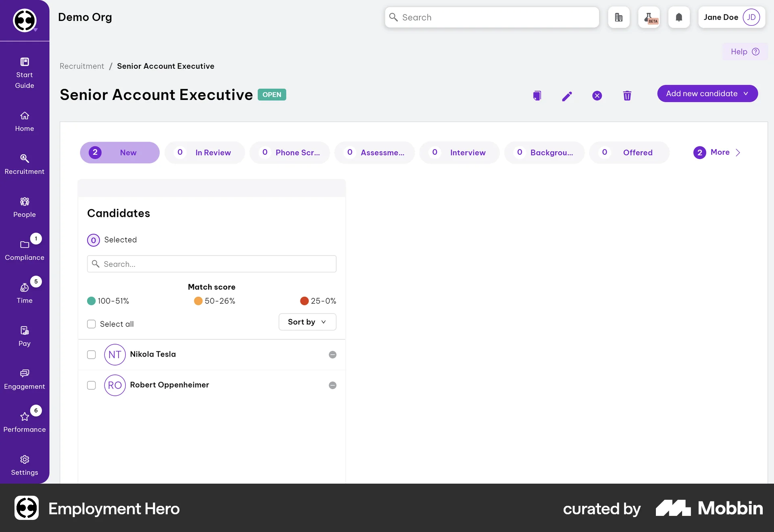Click the BETA labs flask icon

(649, 17)
